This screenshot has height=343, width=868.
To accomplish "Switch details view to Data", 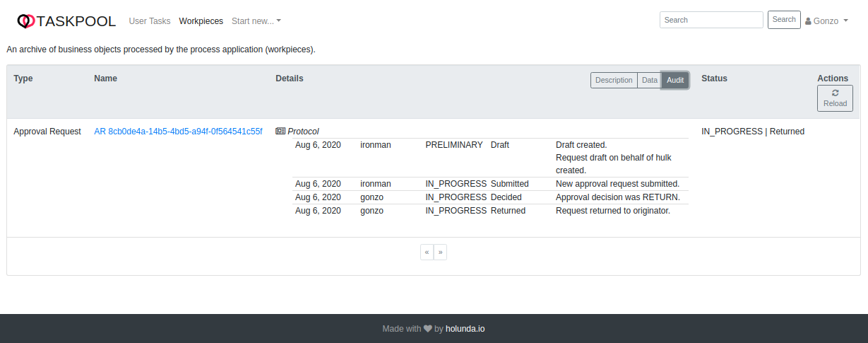I will tap(649, 80).
